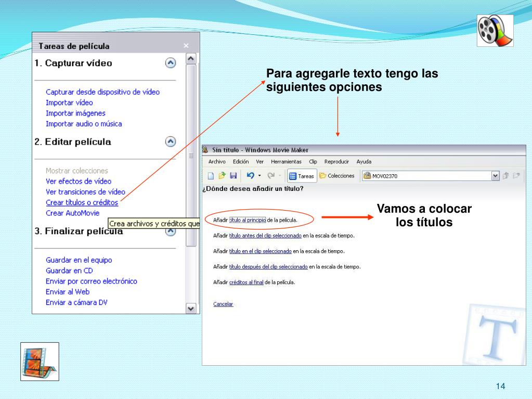This screenshot has width=532, height=399.
Task: Click título antes del clip seleccionado
Action: [265, 236]
